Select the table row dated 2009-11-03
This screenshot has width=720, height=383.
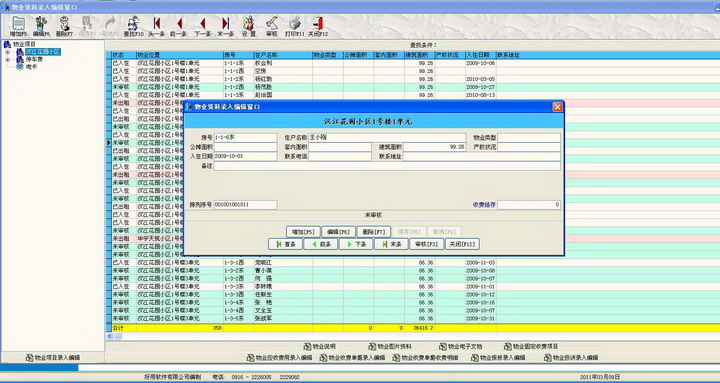click(413, 263)
